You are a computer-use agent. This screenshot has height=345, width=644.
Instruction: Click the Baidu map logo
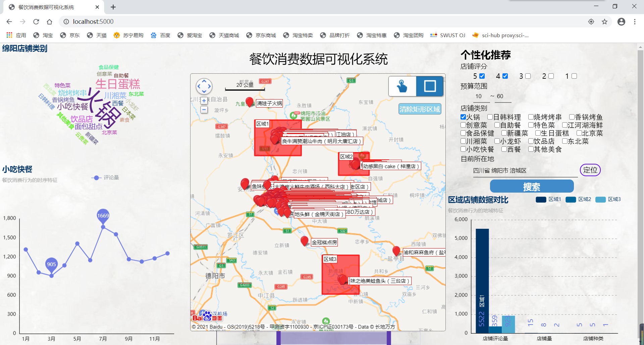coord(207,317)
